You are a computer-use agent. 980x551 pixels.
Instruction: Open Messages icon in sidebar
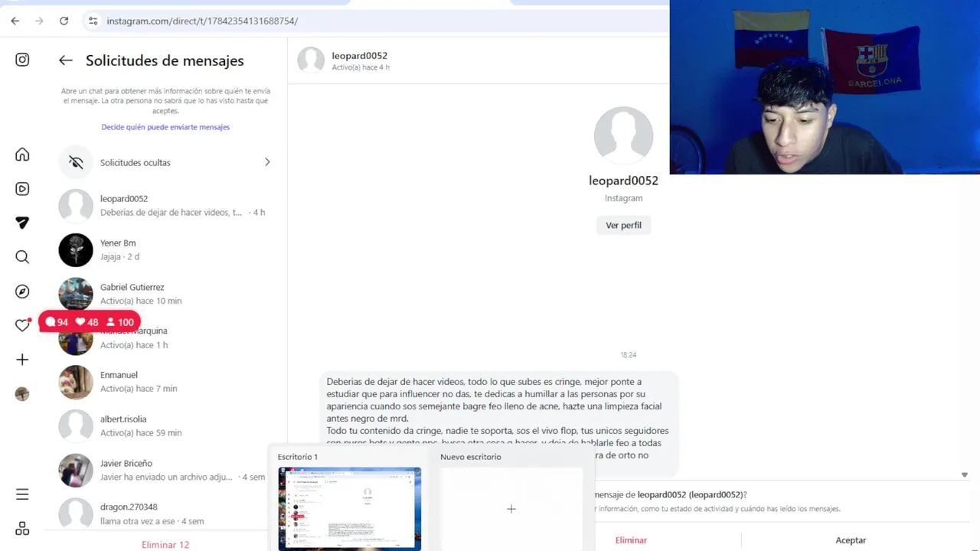(22, 223)
